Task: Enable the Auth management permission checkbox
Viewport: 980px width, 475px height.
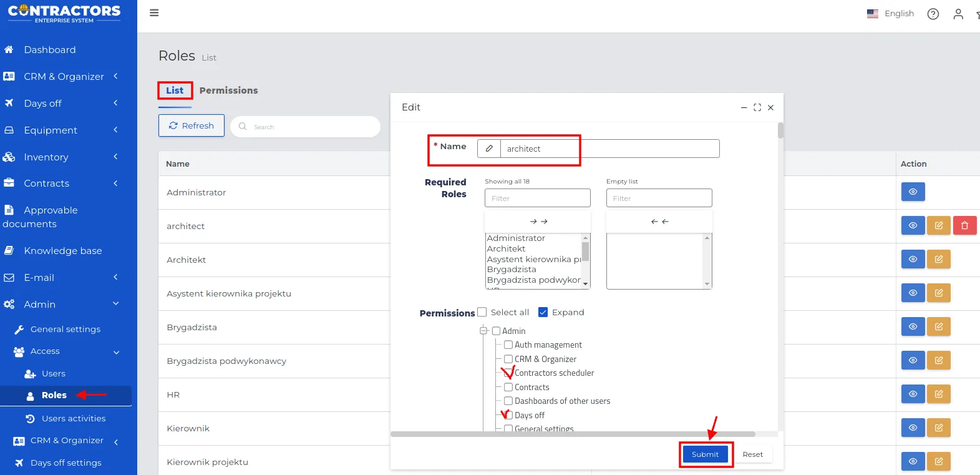Action: 508,345
